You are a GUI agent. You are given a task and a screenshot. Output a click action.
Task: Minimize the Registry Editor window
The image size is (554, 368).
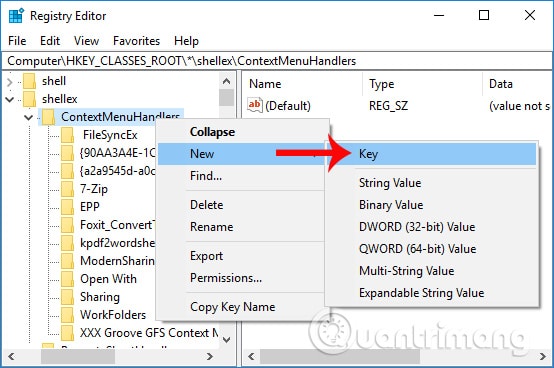[x=439, y=16]
